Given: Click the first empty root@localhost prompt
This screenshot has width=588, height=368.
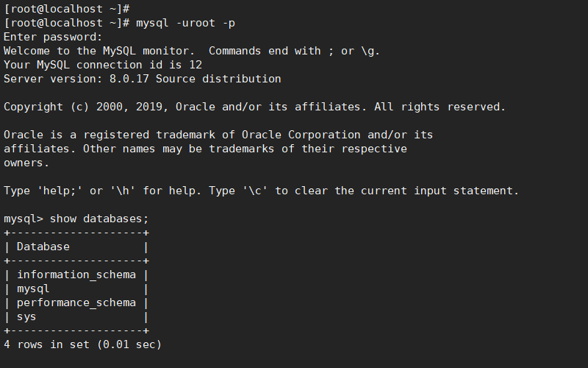Looking at the screenshot, I should coord(67,9).
